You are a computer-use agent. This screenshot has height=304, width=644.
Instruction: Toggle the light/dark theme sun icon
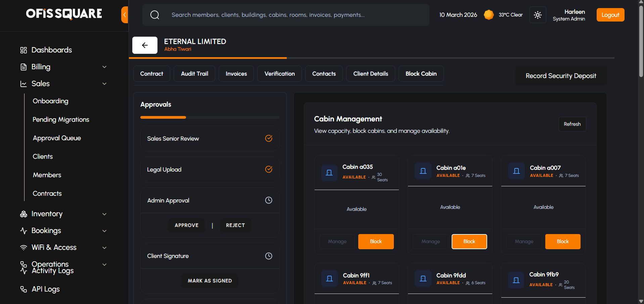click(x=538, y=15)
